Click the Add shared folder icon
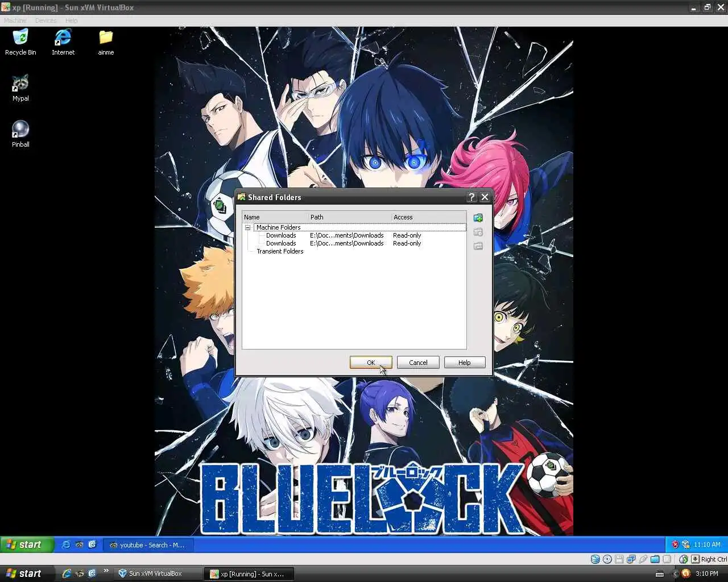 click(x=478, y=218)
